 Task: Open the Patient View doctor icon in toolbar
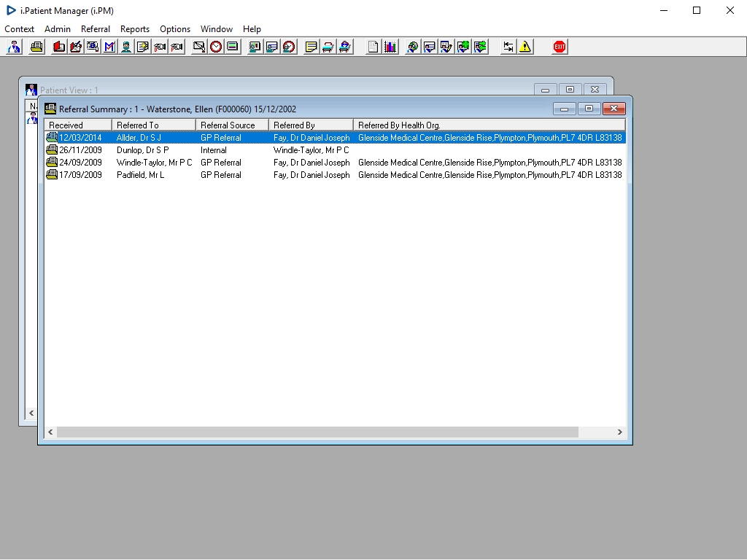(15, 47)
